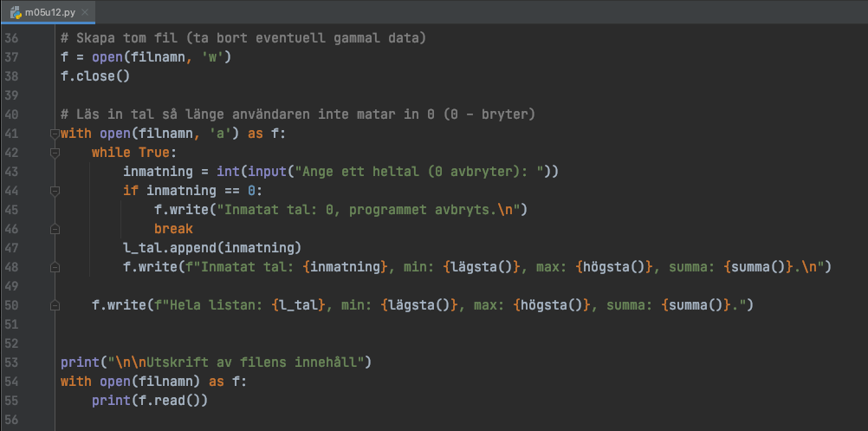Place cursor in 'f.close()' on line 38
This screenshot has height=431, width=868.
tap(94, 76)
